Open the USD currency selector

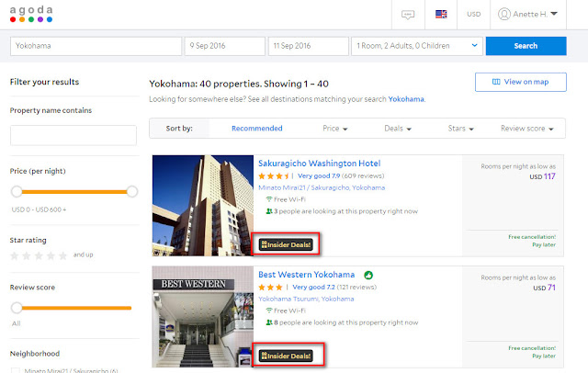point(474,15)
